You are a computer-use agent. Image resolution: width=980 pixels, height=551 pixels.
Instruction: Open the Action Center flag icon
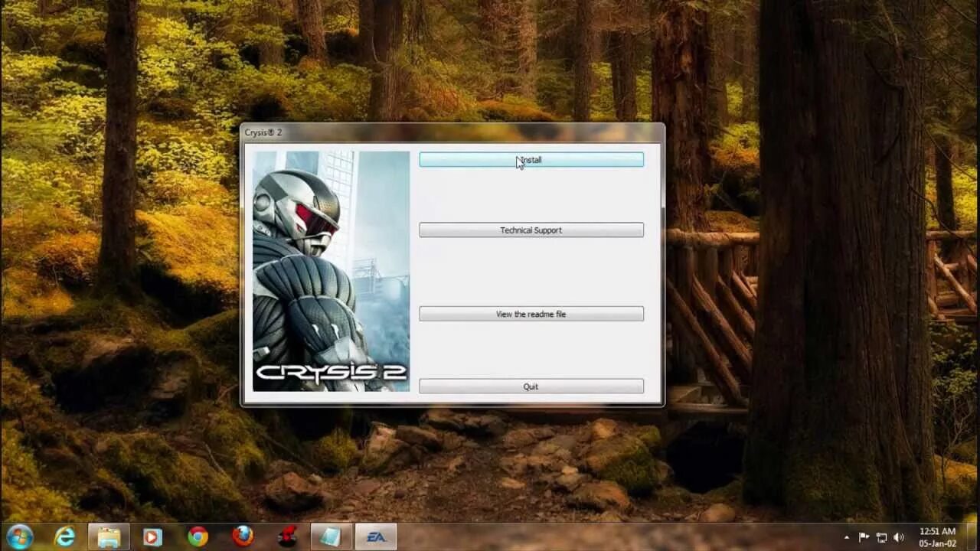click(864, 537)
